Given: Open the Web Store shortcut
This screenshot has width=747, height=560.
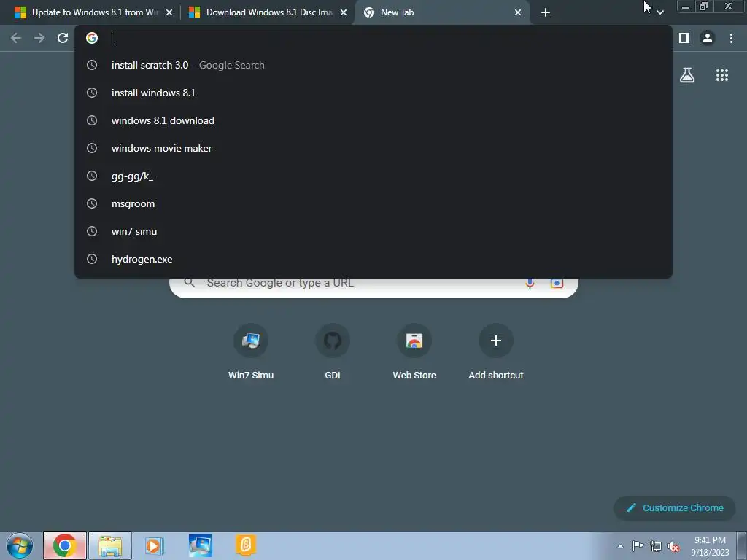Looking at the screenshot, I should click(414, 351).
